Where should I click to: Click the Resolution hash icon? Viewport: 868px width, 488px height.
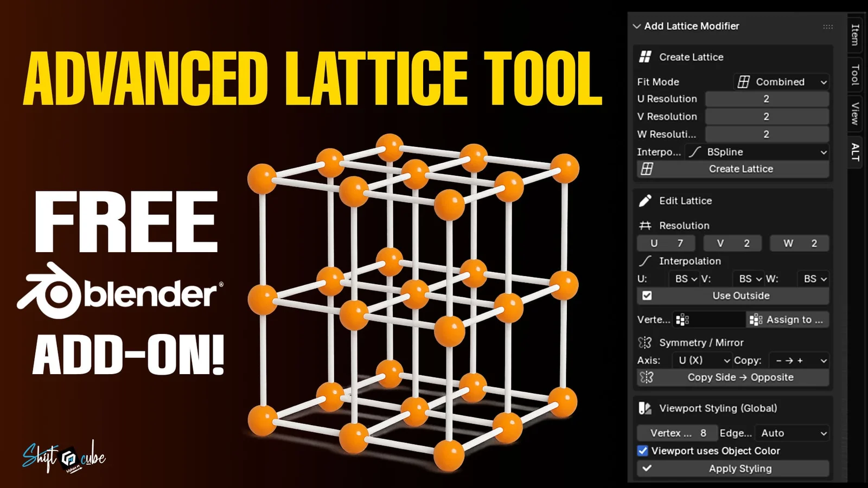pos(645,225)
